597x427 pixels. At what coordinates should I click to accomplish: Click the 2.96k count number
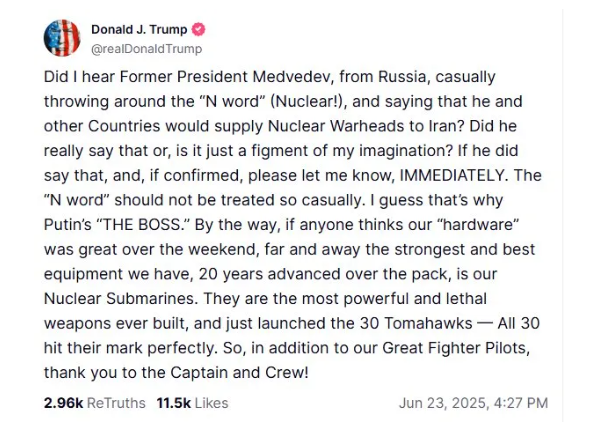point(63,403)
